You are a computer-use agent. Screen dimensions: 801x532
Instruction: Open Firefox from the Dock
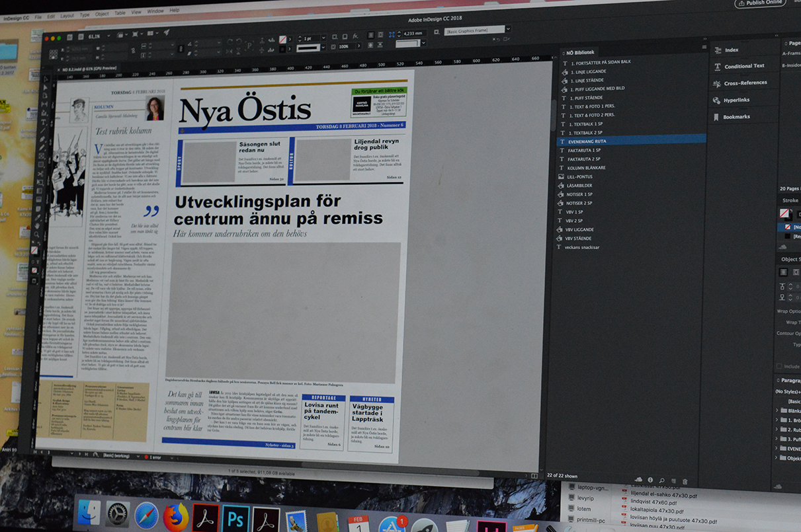point(175,517)
